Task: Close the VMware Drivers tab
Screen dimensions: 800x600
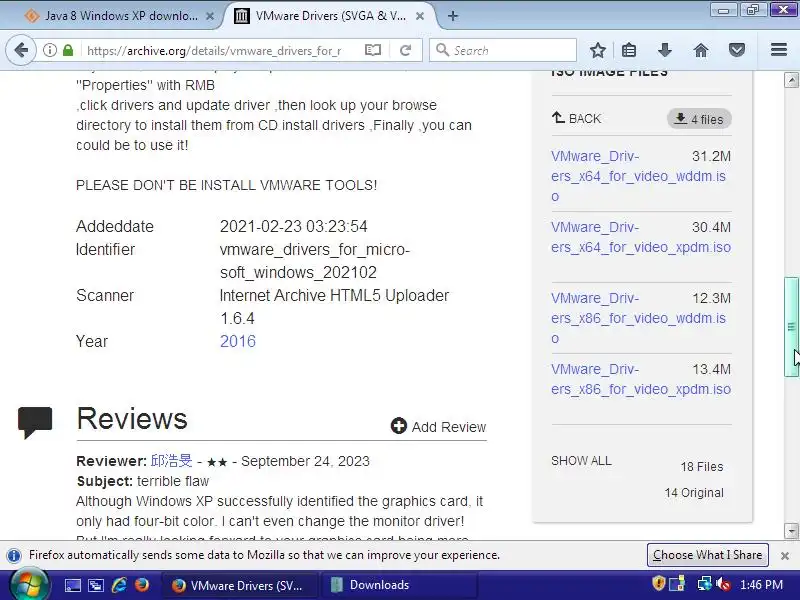Action: coord(419,16)
